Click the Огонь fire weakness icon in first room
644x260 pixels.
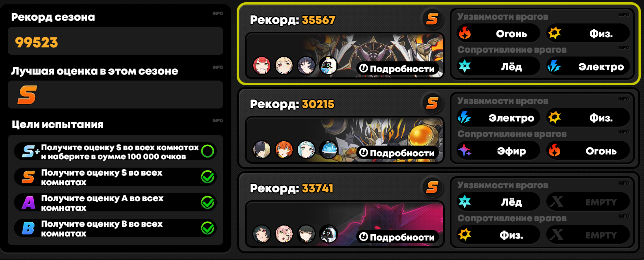point(465,33)
